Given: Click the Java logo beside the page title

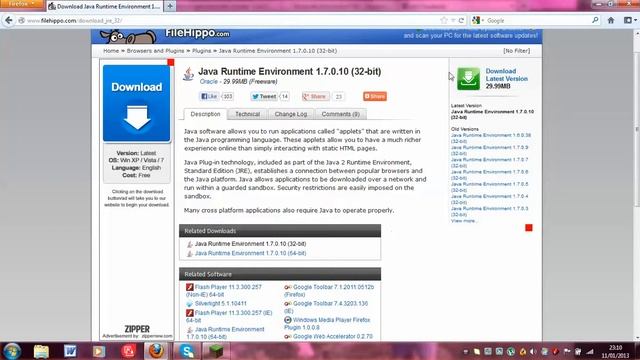Looking at the screenshot, I should click(188, 75).
